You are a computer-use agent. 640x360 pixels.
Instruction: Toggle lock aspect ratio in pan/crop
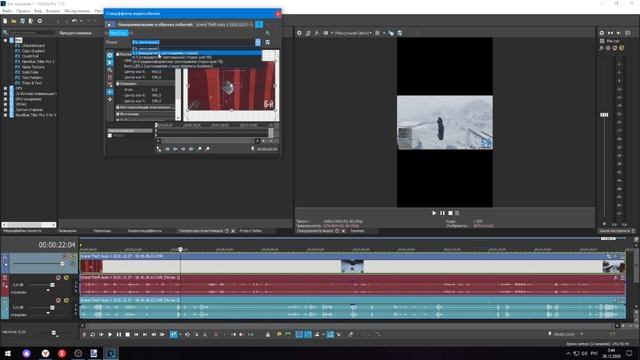(110, 84)
